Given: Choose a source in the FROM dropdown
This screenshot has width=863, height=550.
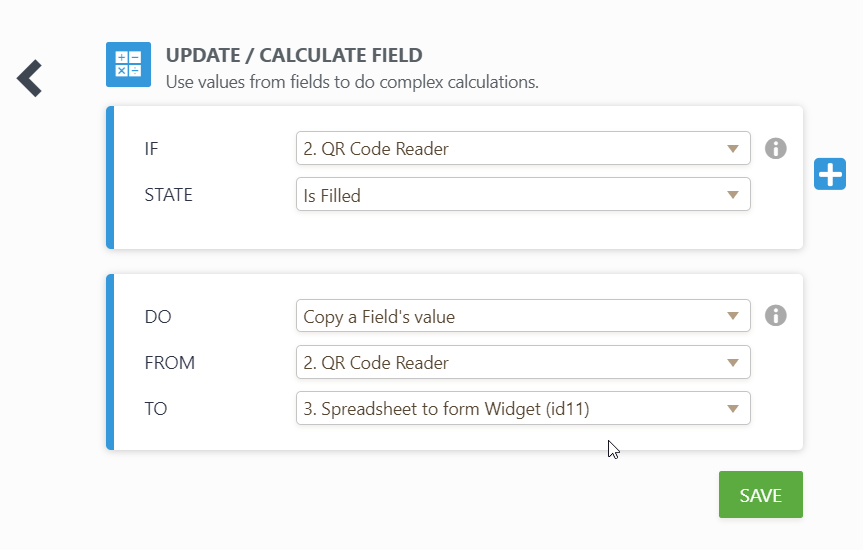Looking at the screenshot, I should [523, 363].
